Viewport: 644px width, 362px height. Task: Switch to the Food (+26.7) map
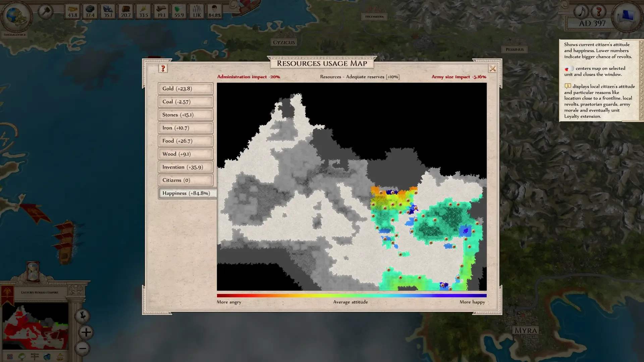pyautogui.click(x=185, y=141)
